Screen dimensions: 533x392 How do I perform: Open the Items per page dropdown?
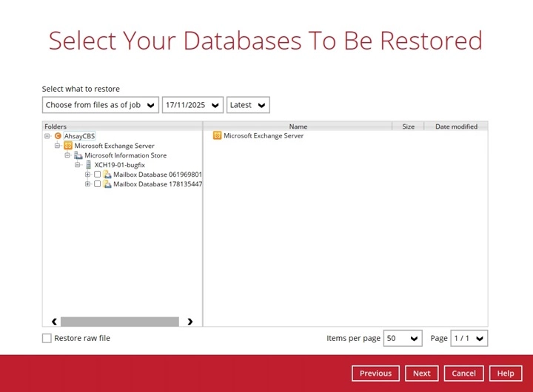[403, 338]
